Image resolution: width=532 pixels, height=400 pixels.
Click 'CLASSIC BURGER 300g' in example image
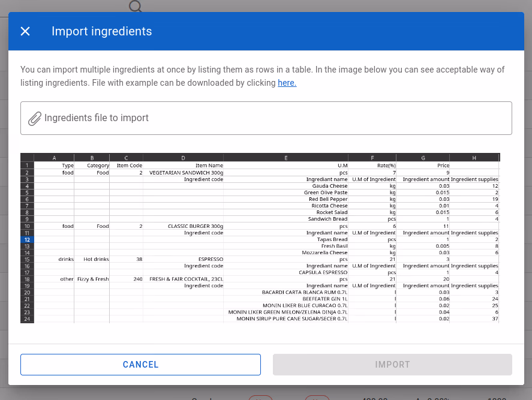(196, 226)
